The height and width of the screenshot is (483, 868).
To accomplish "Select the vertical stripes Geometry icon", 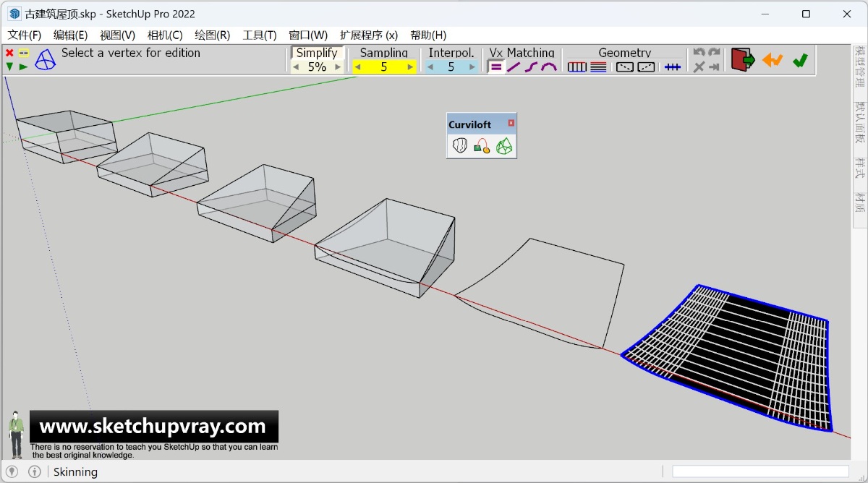I will pyautogui.click(x=576, y=67).
